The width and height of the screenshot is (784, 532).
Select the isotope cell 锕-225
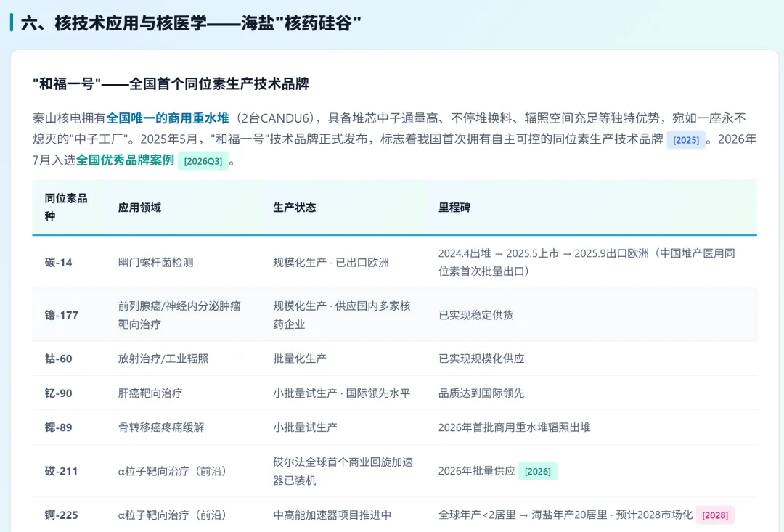click(x=62, y=515)
